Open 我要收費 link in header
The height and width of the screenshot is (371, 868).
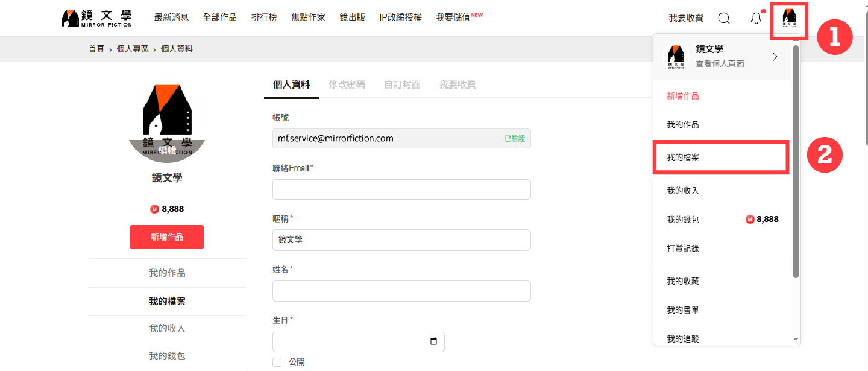point(686,18)
